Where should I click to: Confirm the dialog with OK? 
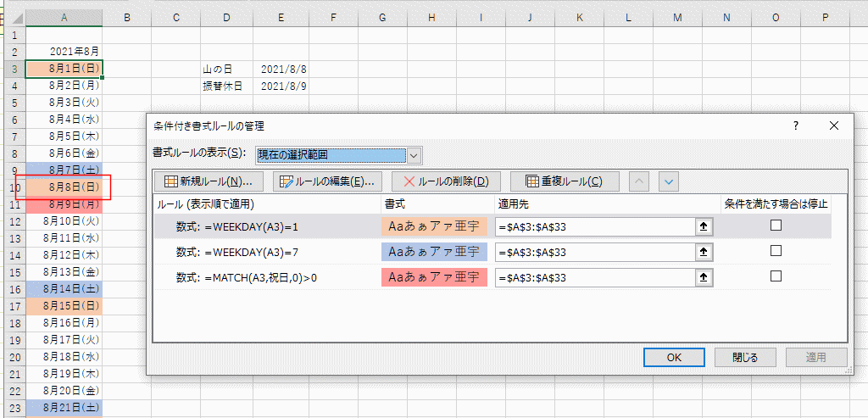click(x=674, y=357)
